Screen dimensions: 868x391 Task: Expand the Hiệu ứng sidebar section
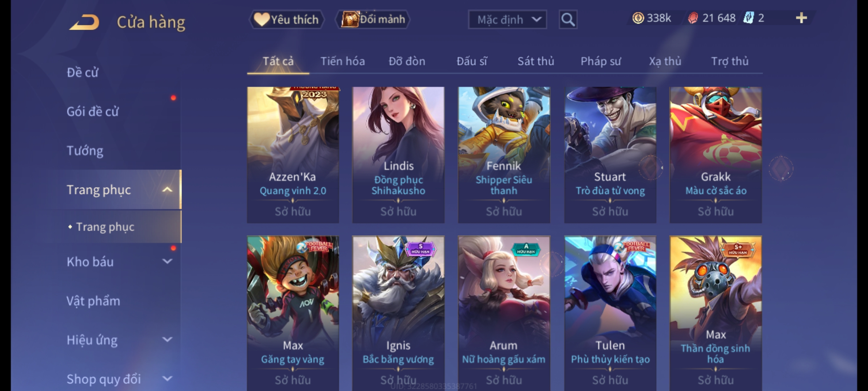click(x=167, y=340)
